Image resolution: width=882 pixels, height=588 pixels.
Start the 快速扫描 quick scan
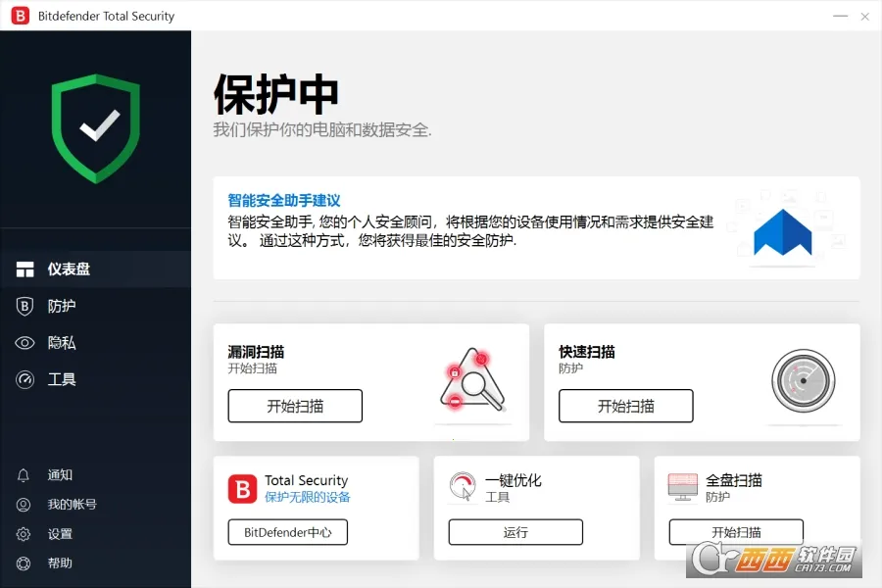coord(625,406)
